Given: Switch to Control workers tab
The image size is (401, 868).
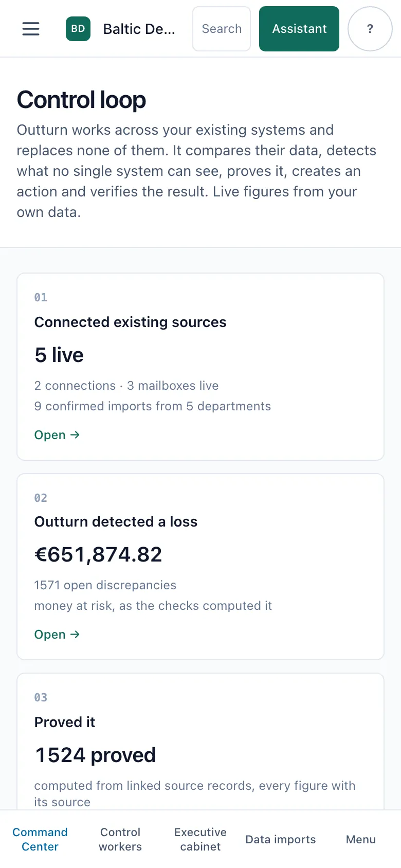Looking at the screenshot, I should coord(120,839).
